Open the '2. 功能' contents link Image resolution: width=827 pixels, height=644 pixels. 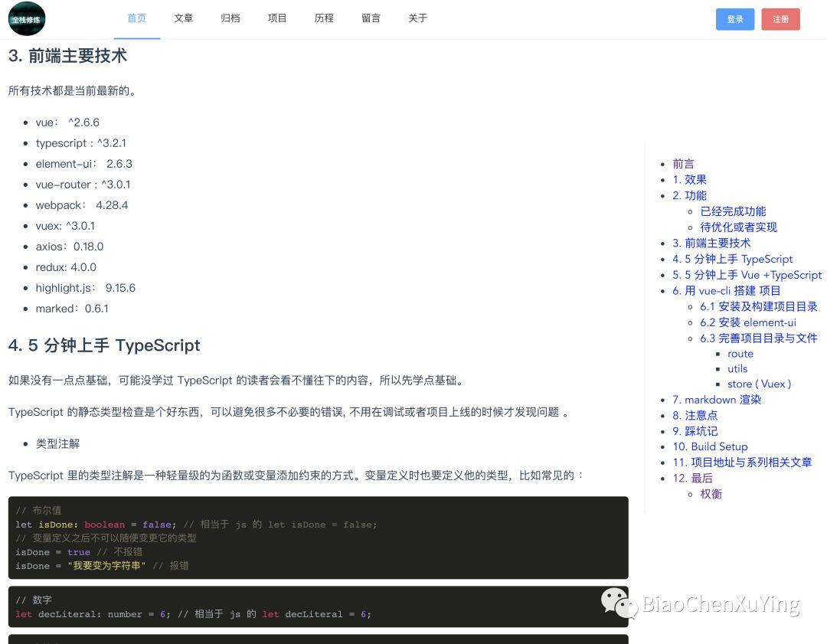tap(689, 196)
